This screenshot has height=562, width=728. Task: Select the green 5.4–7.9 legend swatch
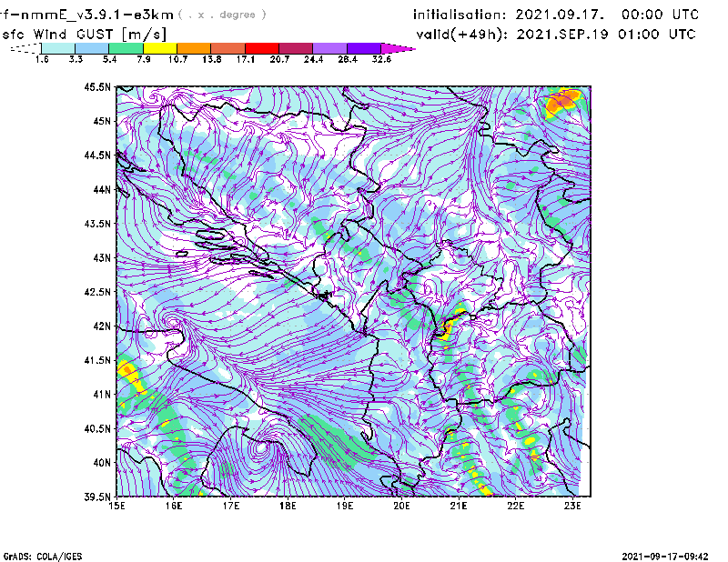[126, 48]
